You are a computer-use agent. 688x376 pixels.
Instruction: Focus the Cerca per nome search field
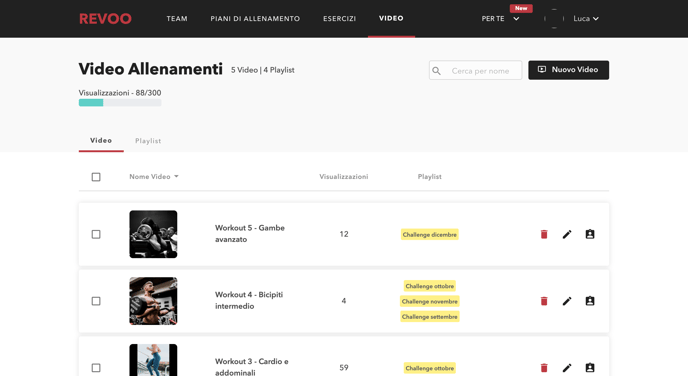(476, 70)
